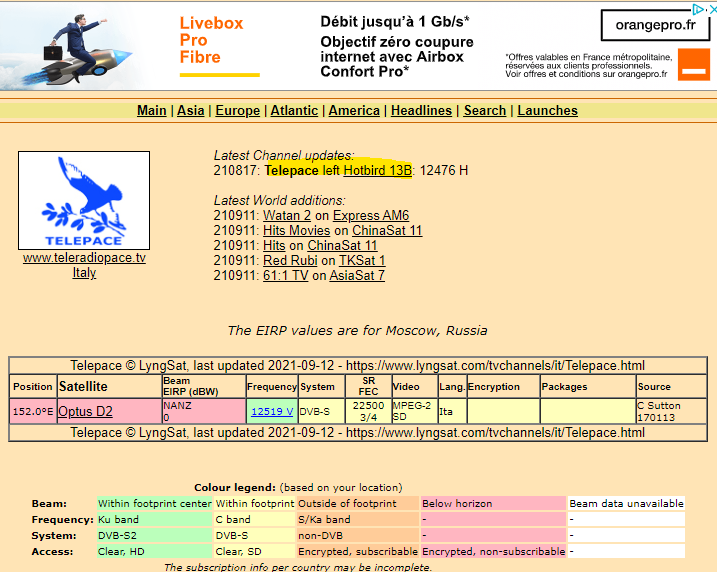Open the Express AM6 satellite link
The height and width of the screenshot is (572, 717).
(371, 215)
